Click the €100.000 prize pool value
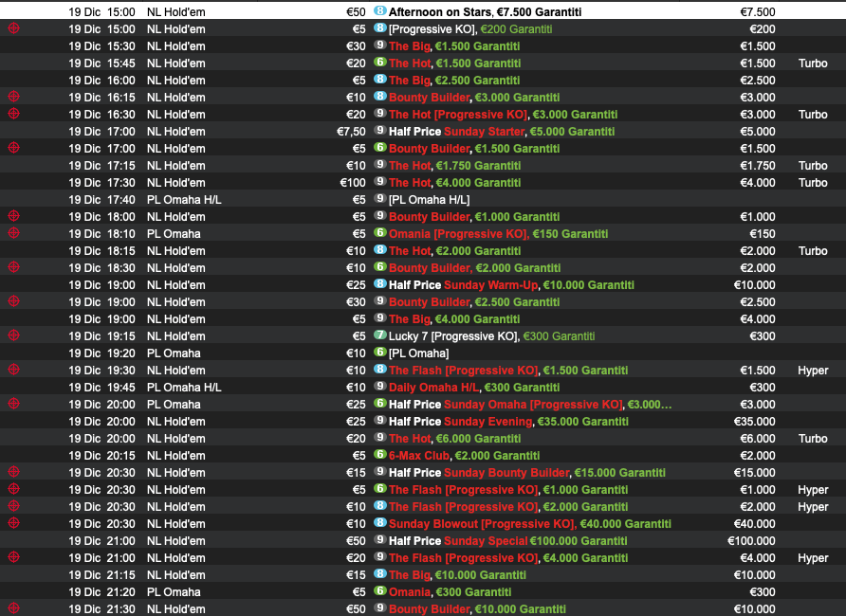Viewport: 846px width, 616px height. pyautogui.click(x=751, y=541)
